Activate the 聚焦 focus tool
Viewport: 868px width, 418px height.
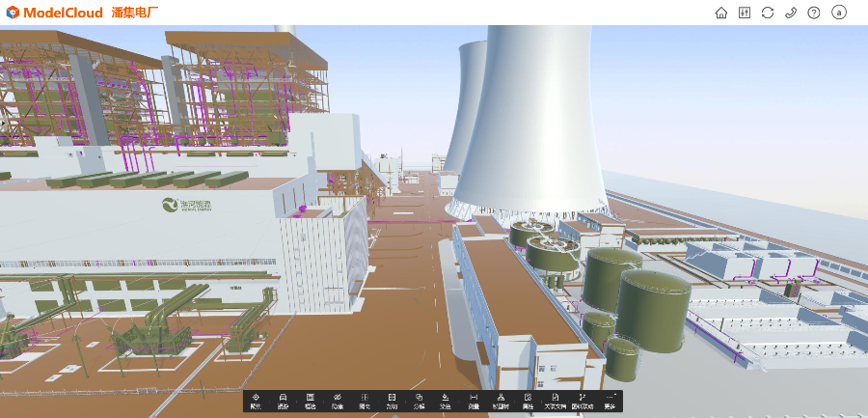tap(256, 401)
